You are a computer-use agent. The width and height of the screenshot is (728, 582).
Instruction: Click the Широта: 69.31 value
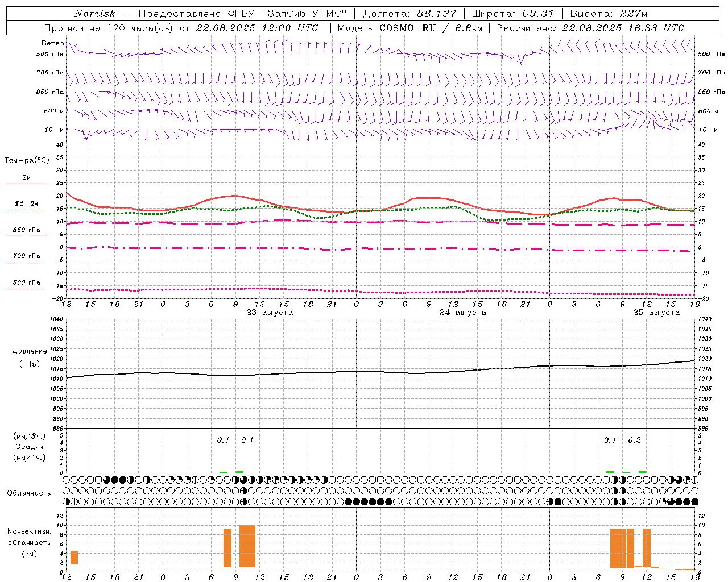click(513, 14)
